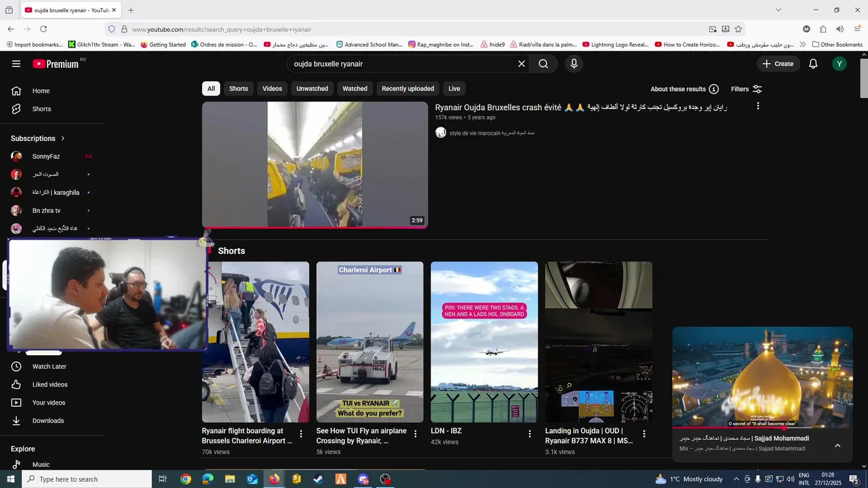The width and height of the screenshot is (868, 488).
Task: Open options for See How TUI Fly short
Action: (x=416, y=434)
